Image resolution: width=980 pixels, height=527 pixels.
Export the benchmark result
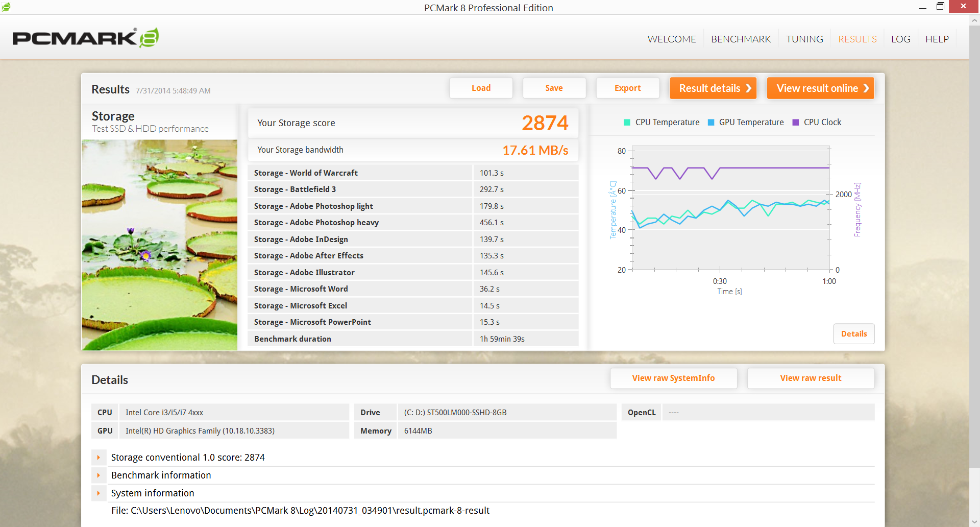point(628,88)
